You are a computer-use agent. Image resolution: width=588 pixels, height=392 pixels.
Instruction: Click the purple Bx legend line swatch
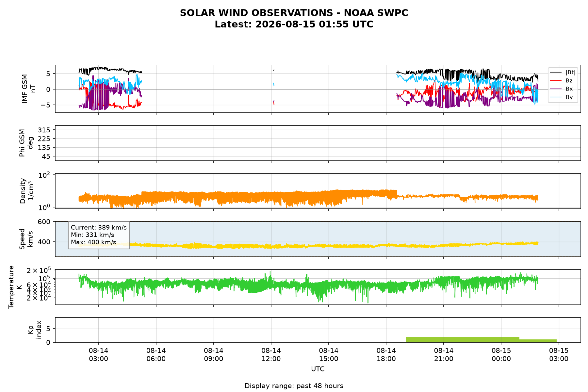coord(556,89)
